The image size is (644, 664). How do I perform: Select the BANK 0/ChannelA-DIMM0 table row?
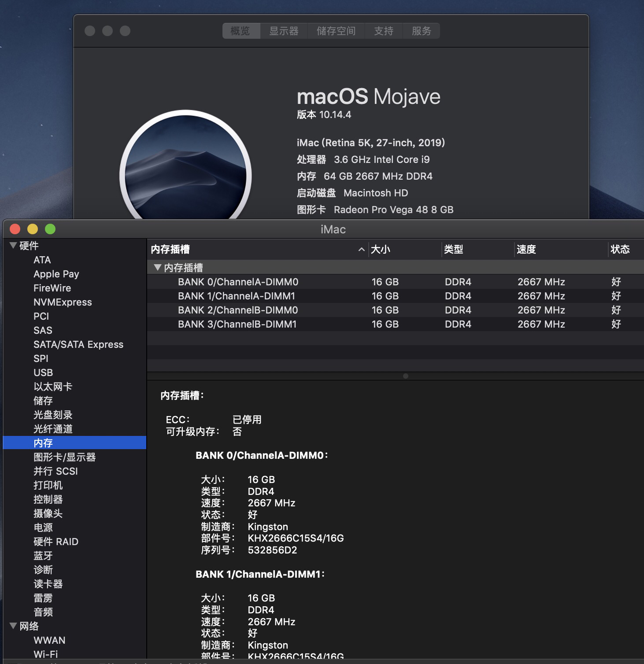point(395,282)
